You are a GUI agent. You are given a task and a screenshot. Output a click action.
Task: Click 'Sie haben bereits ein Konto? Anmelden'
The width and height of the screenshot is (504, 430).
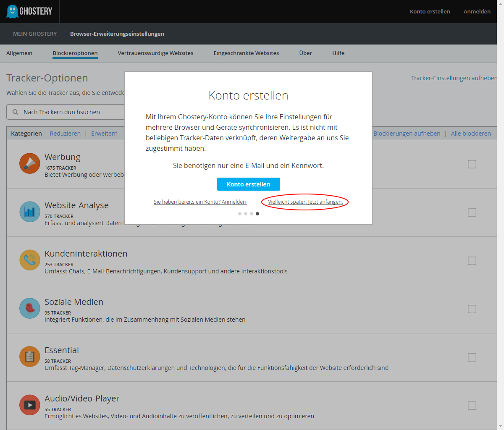200,202
